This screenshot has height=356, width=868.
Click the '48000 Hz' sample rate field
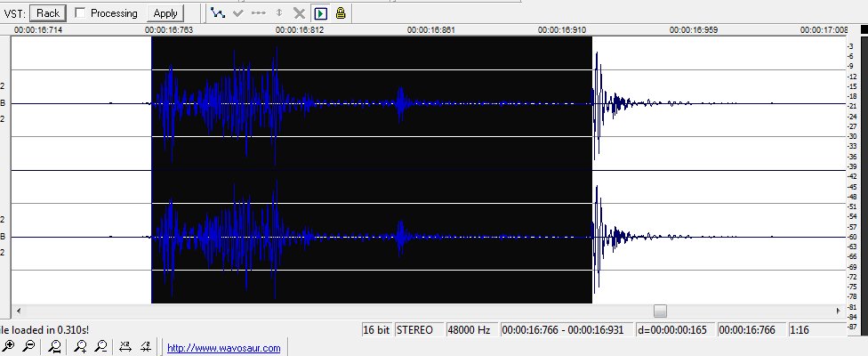pyautogui.click(x=470, y=330)
